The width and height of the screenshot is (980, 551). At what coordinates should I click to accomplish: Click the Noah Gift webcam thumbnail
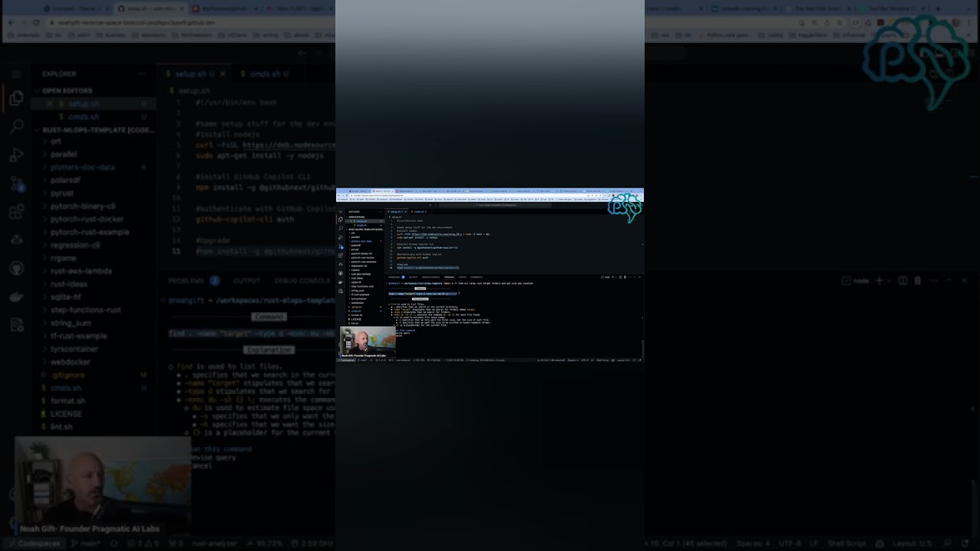368,342
